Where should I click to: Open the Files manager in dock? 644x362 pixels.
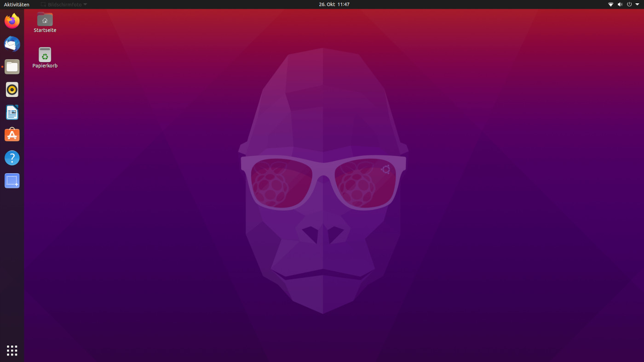pos(12,67)
